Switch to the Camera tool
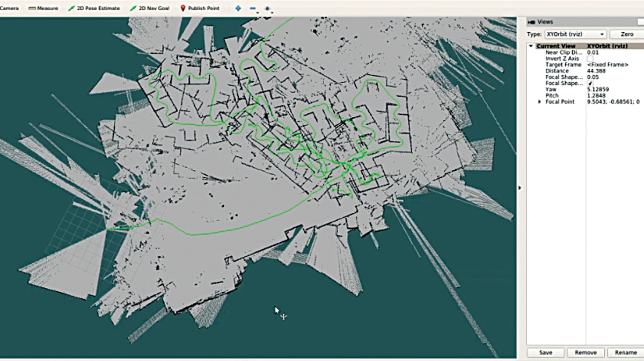This screenshot has width=644, height=361. pyautogui.click(x=11, y=8)
